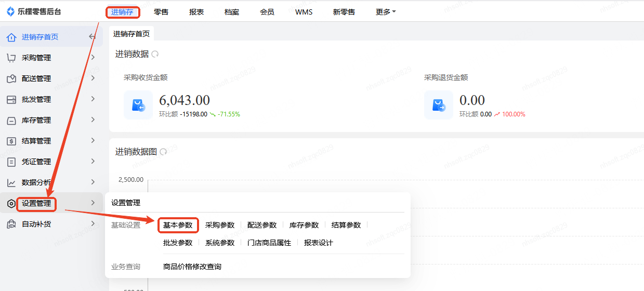This screenshot has height=291, width=644.
Task: Click the 2,500.00 chart axis label
Action: click(x=131, y=180)
